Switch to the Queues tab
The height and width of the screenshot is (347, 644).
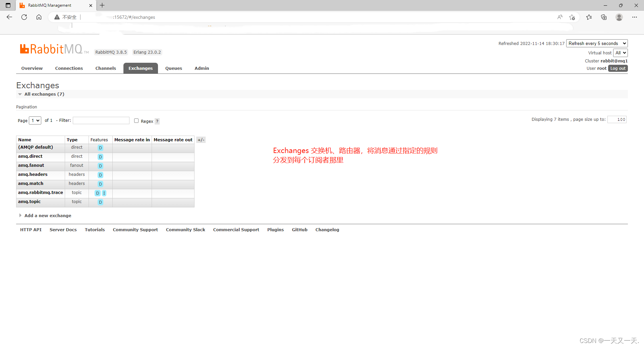(x=173, y=68)
